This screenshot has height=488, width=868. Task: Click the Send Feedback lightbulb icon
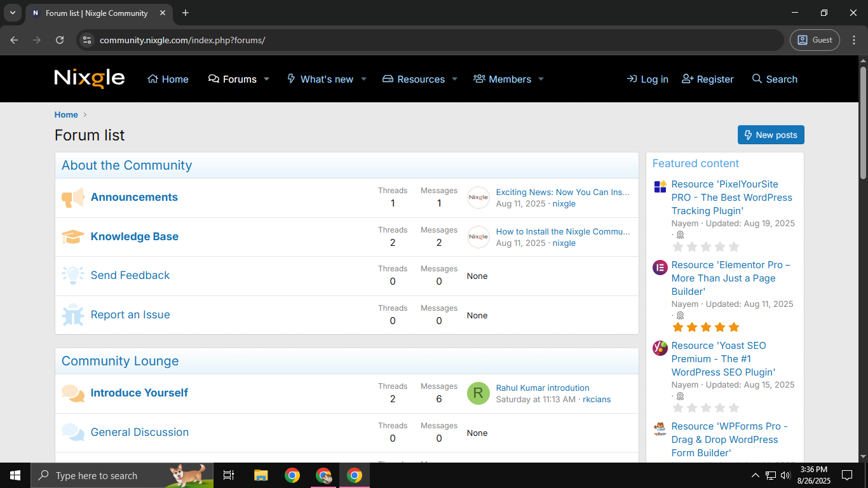[x=73, y=276]
